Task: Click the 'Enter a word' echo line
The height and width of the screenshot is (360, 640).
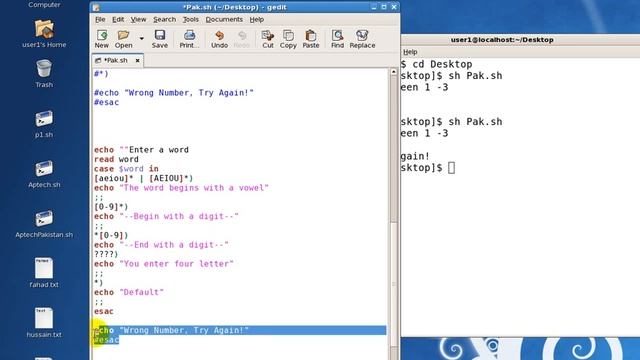Action: click(x=141, y=150)
